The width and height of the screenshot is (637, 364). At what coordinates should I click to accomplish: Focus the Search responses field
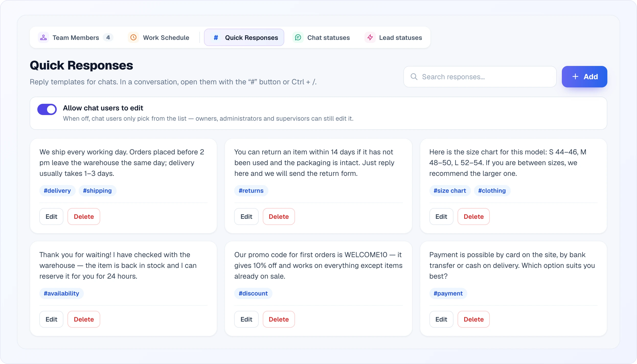coord(480,77)
